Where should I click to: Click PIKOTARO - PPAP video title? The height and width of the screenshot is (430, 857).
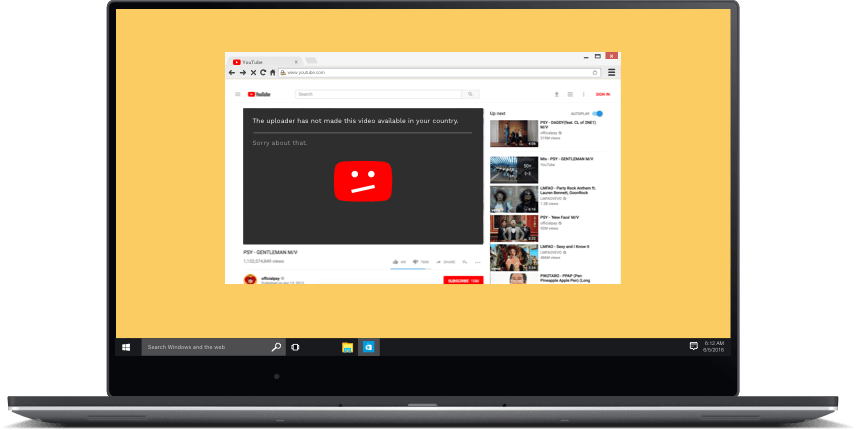click(x=565, y=278)
